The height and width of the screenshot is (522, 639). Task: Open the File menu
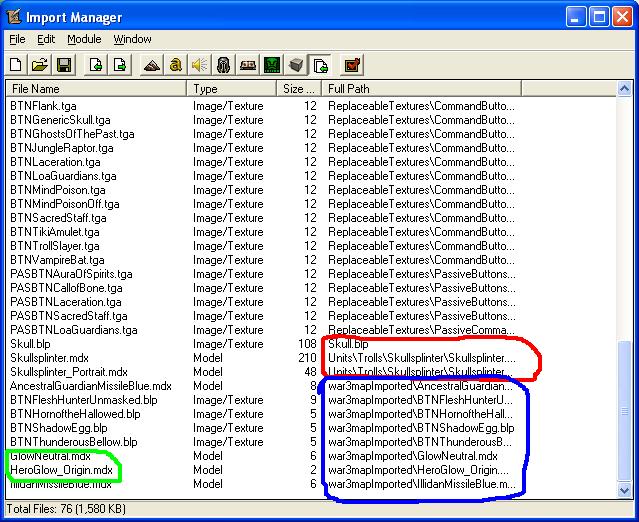pyautogui.click(x=17, y=39)
